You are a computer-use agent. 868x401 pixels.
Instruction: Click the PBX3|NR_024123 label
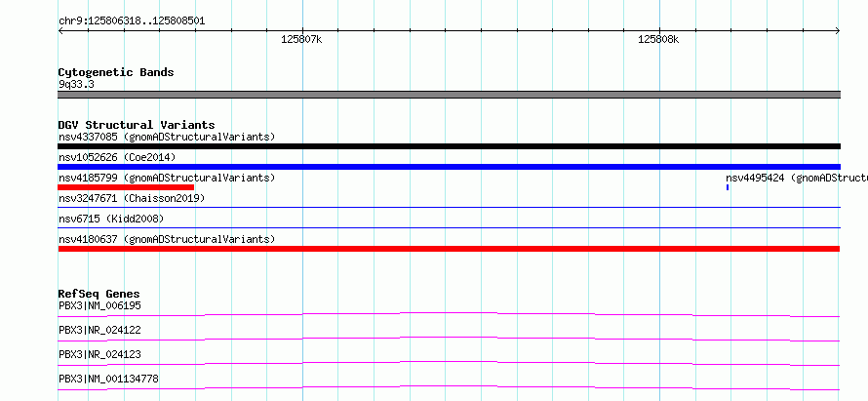(99, 354)
